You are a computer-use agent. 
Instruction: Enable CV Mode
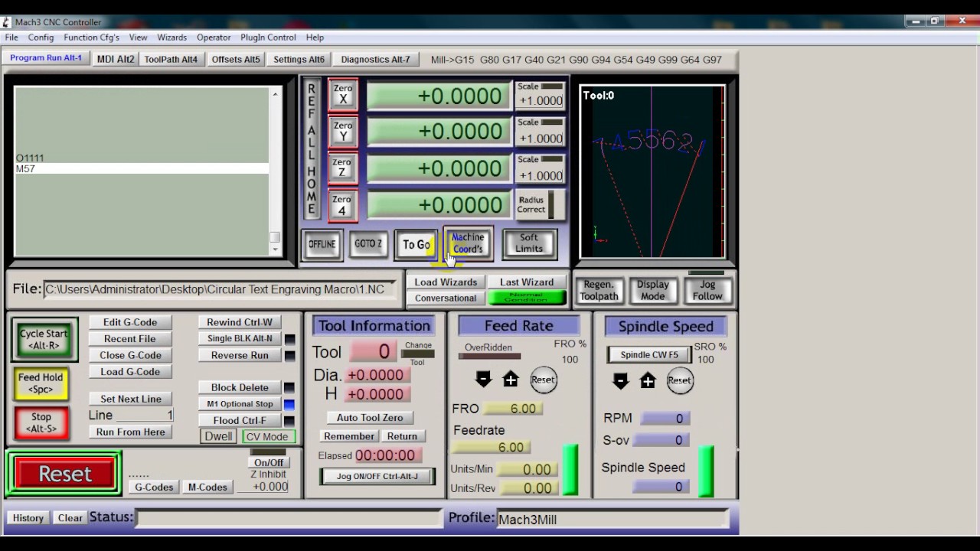pyautogui.click(x=267, y=436)
